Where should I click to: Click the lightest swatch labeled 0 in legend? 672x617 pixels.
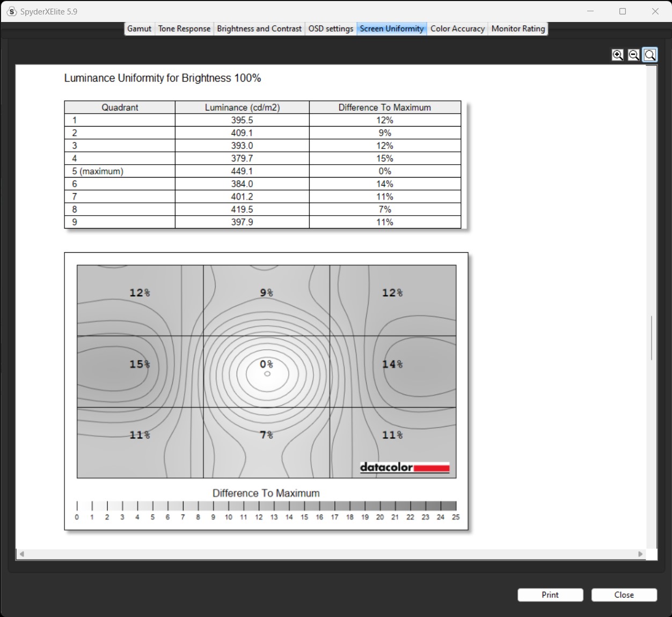(84, 506)
